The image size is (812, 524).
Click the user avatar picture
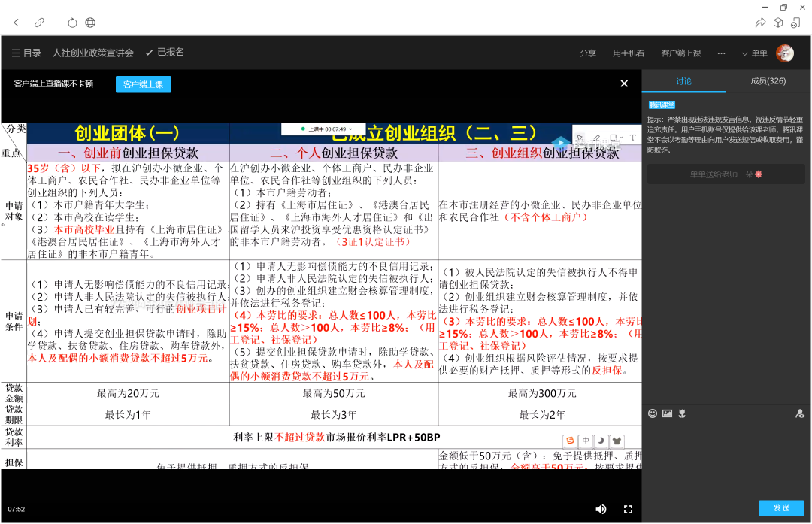tap(785, 53)
